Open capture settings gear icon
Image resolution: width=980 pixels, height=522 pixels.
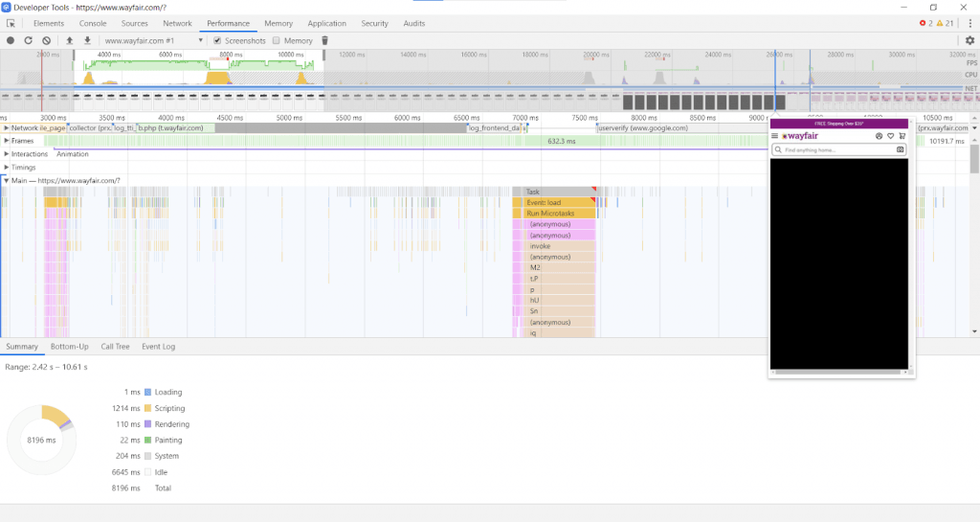969,40
